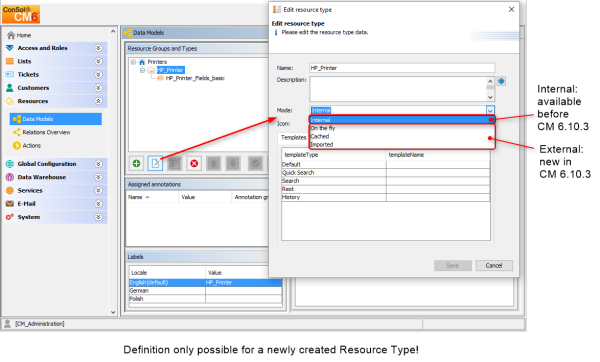
Task: Open the Mode dropdown arrow
Action: tap(490, 110)
